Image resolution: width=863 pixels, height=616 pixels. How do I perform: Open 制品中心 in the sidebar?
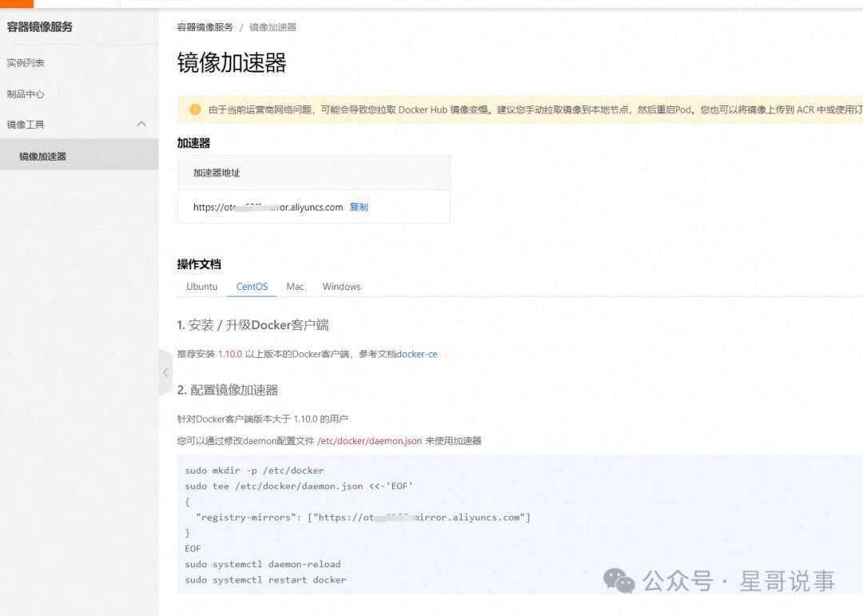pos(26,93)
